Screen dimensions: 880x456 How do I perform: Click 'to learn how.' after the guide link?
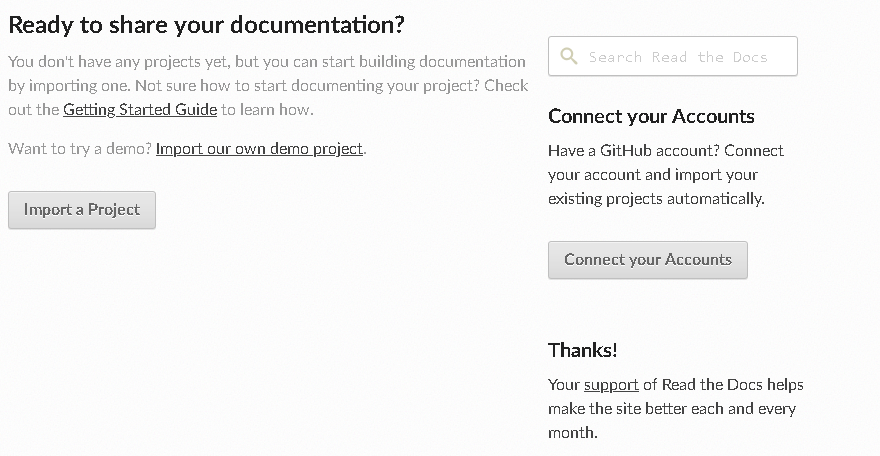[267, 109]
